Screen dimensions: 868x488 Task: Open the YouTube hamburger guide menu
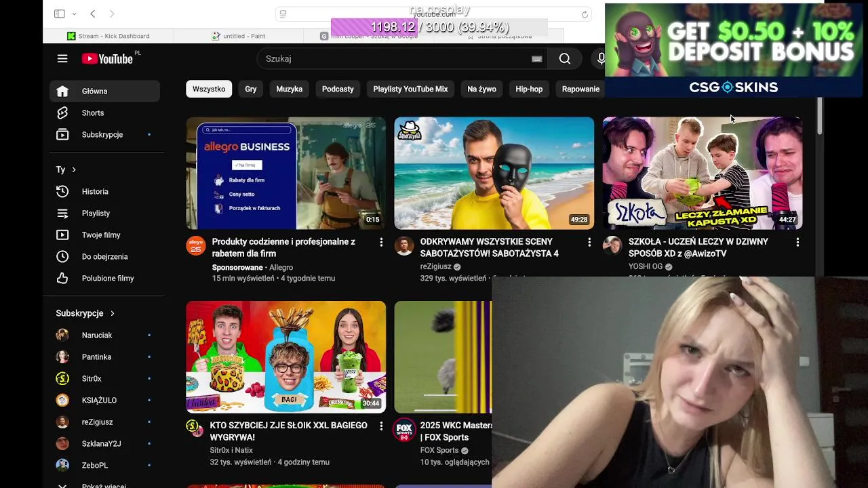[62, 58]
